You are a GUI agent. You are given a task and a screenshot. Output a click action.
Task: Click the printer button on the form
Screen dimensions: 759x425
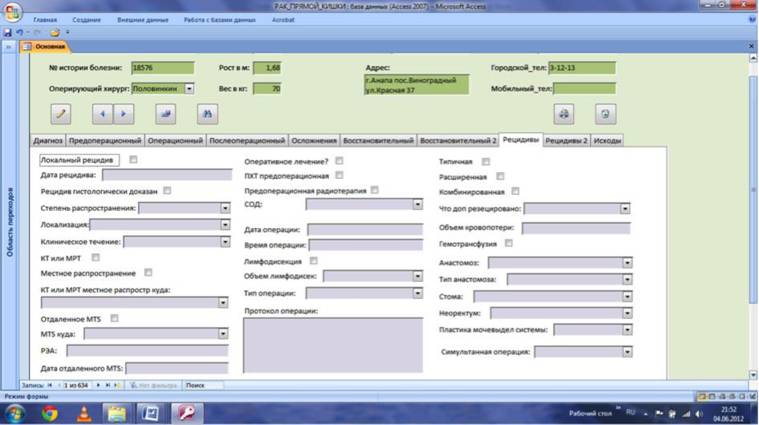pyautogui.click(x=563, y=114)
